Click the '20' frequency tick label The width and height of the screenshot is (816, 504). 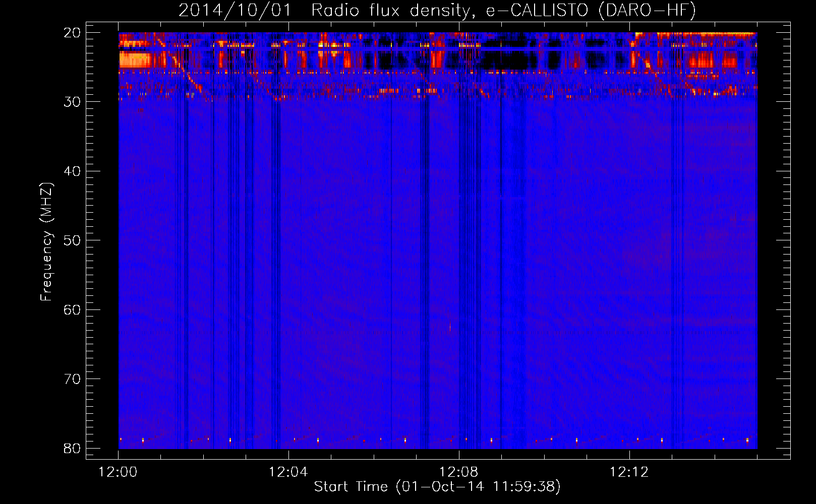tap(72, 33)
